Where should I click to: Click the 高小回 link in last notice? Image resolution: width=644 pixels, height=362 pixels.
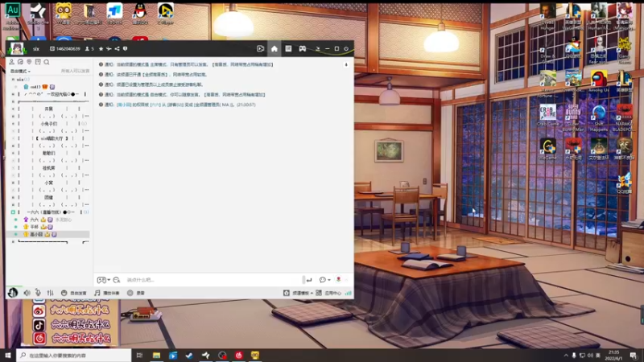(x=124, y=105)
